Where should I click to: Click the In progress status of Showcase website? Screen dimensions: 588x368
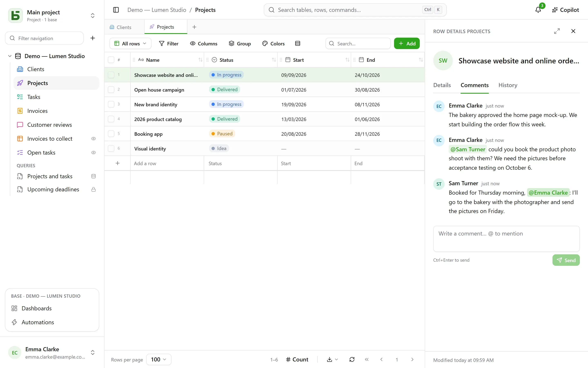click(226, 75)
